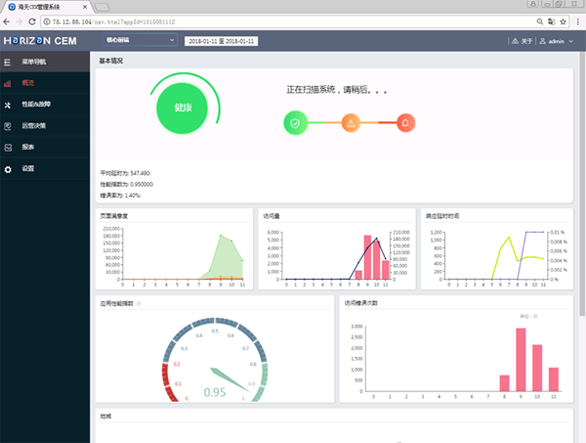The image size is (586, 443).
Task: Click the tab favicon of current page
Action: 12,7
